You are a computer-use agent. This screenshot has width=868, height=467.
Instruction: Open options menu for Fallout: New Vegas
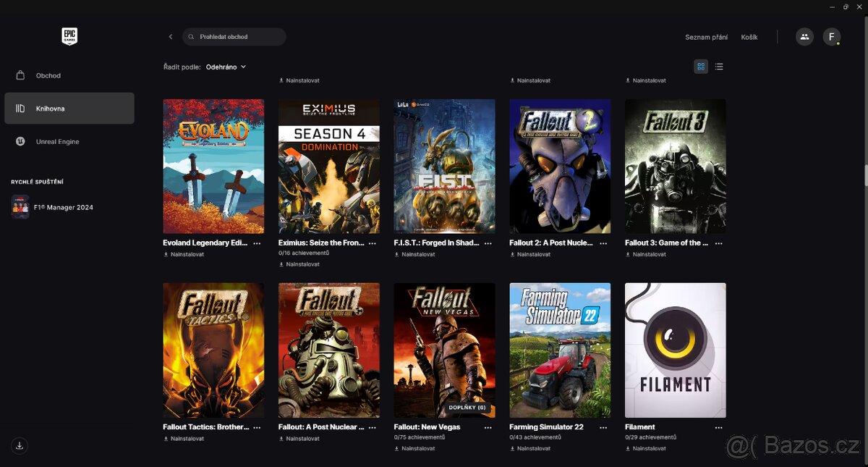click(488, 427)
